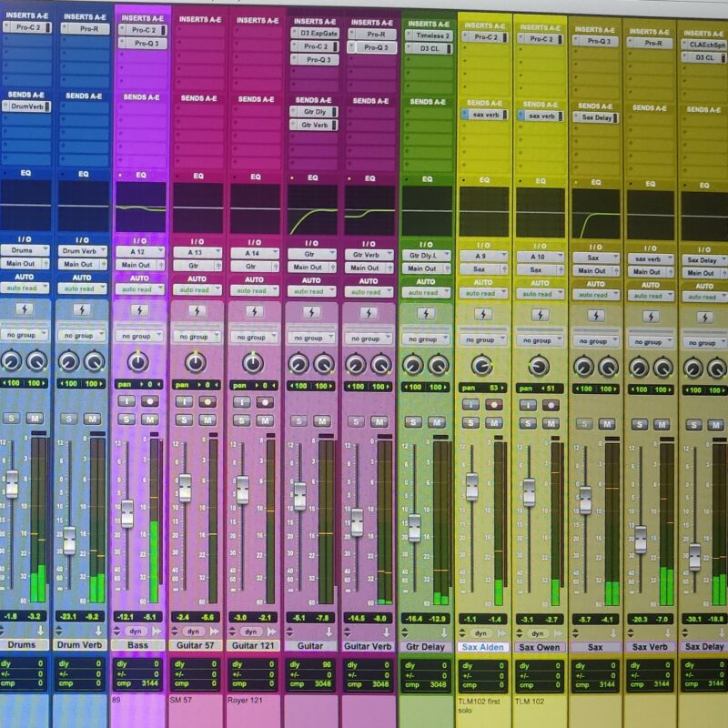728x728 pixels.
Task: Click the lightning bolt icon on Bass track
Action: [x=139, y=310]
